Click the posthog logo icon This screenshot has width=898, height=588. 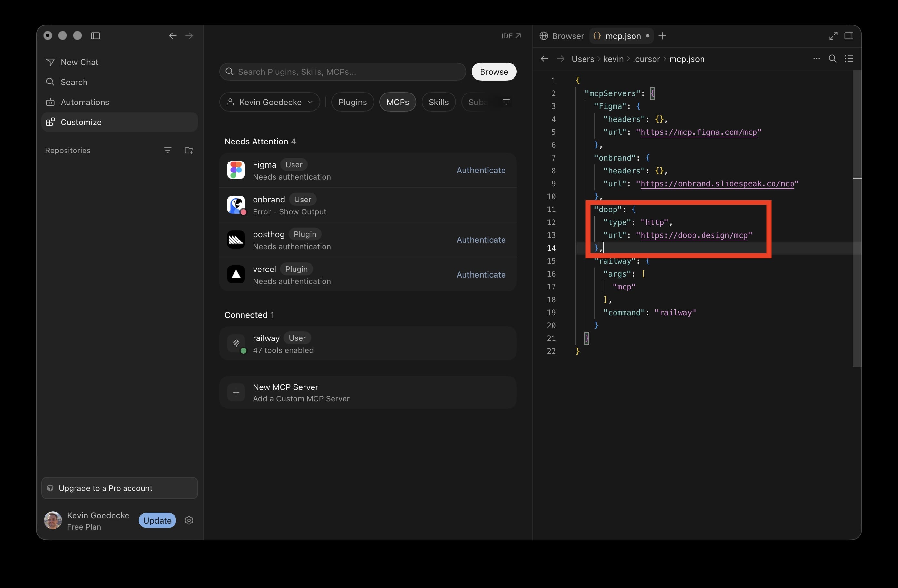[236, 240]
